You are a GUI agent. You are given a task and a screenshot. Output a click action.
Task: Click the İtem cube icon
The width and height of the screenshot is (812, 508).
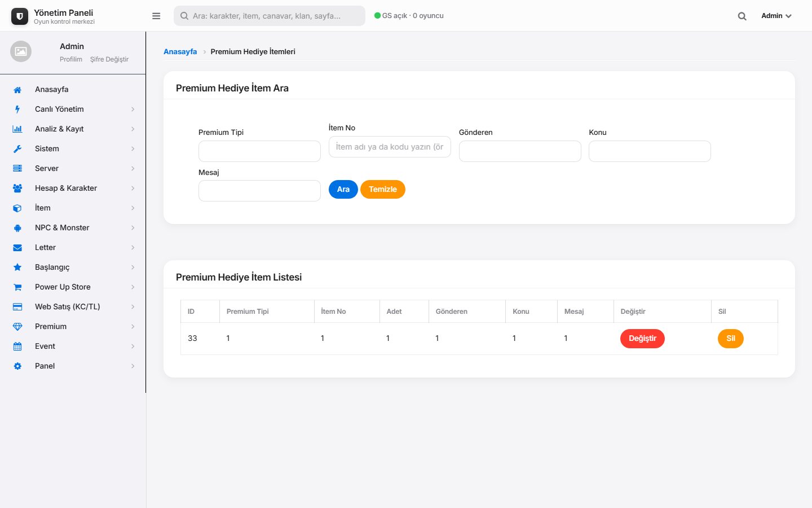pos(17,208)
